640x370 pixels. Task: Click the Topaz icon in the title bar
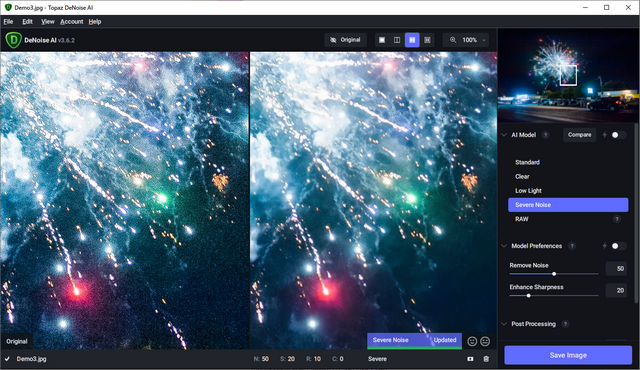coord(8,7)
